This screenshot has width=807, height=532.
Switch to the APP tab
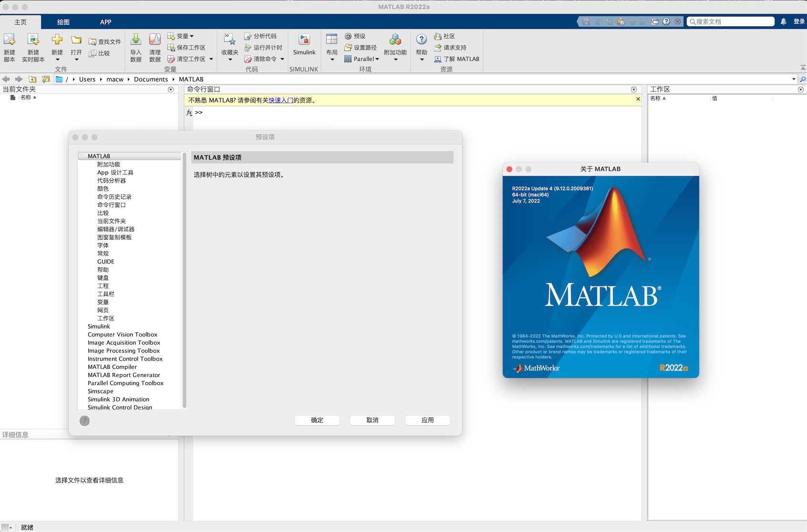tap(106, 22)
